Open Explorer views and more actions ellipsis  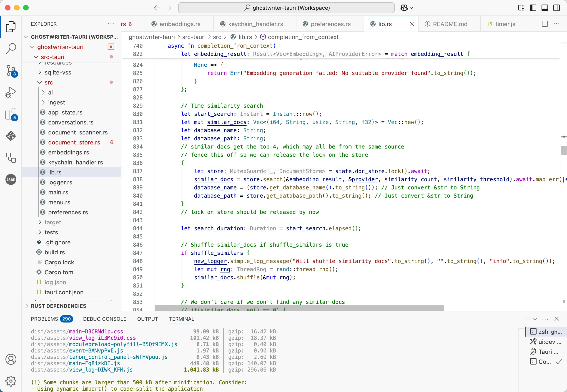111,24
